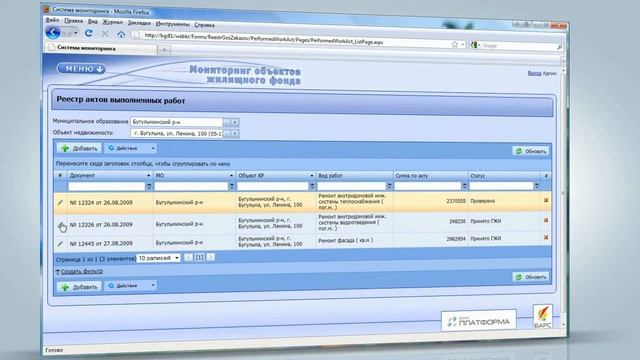Viewport: 640px width, 360px height.
Task: Open the 10 записей page size dropdown
Action: [158, 258]
